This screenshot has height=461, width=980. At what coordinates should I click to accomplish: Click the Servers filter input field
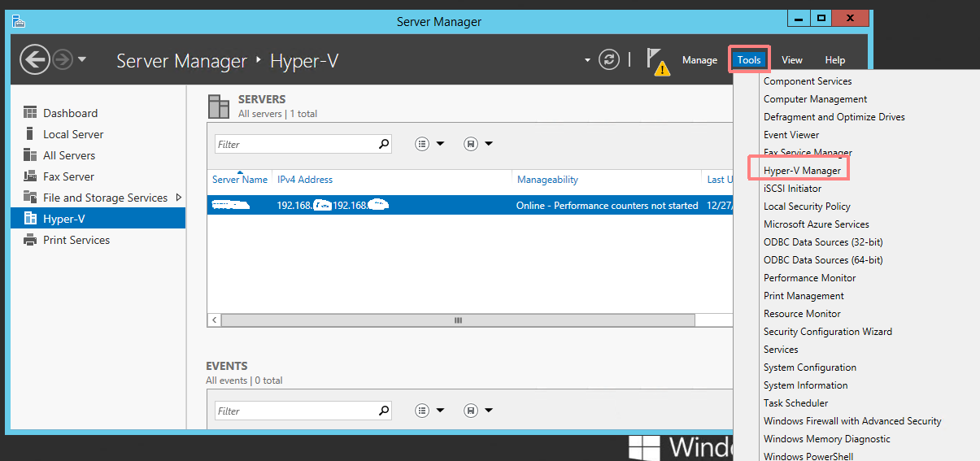tap(303, 144)
